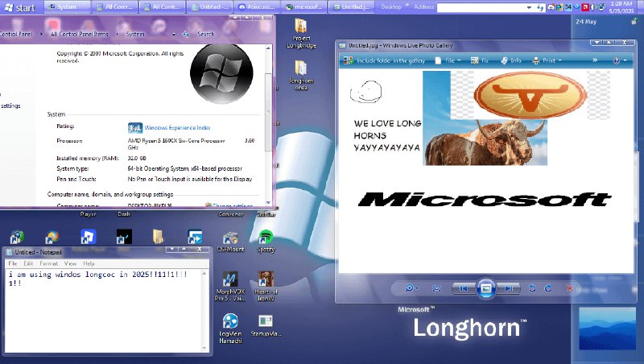Select the black square shortcut under Dash
The height and width of the screenshot is (364, 644).
click(124, 237)
